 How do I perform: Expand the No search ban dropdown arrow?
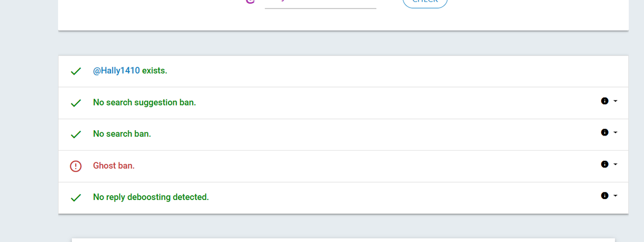click(615, 132)
